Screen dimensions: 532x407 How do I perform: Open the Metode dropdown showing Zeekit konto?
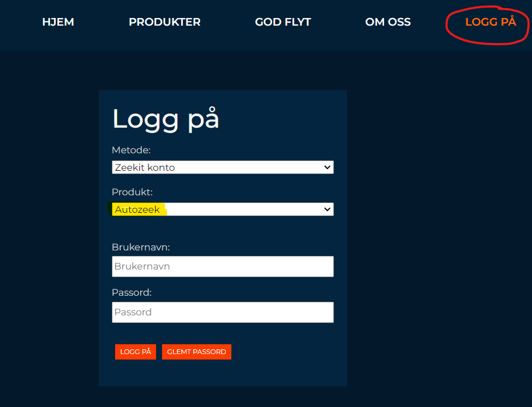coord(223,167)
